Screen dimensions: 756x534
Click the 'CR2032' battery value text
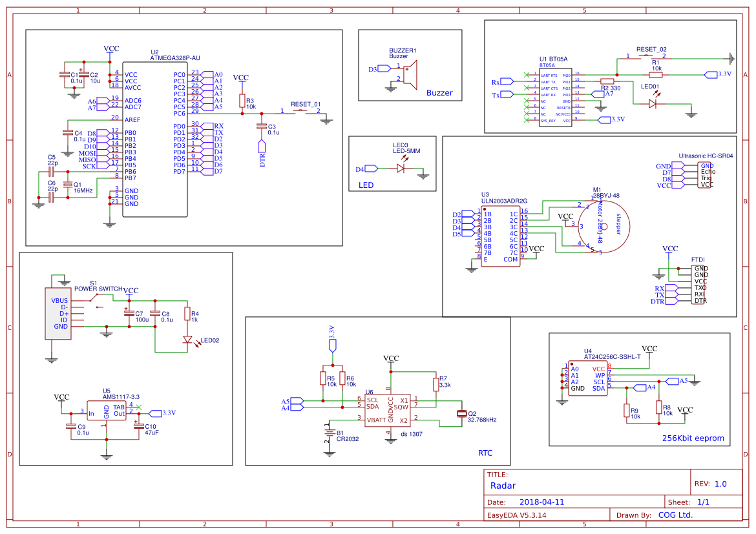coord(347,438)
